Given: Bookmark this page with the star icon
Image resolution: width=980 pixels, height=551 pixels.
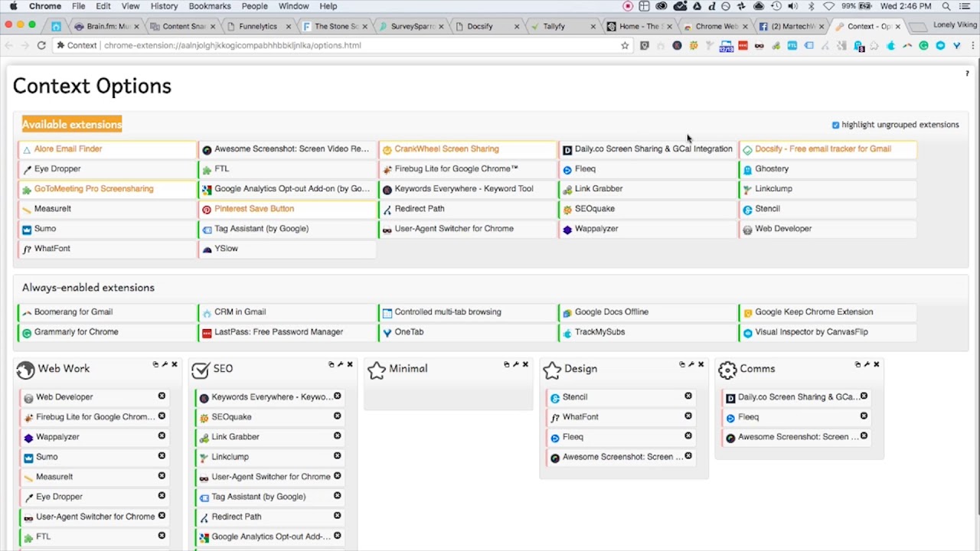Looking at the screenshot, I should point(625,45).
